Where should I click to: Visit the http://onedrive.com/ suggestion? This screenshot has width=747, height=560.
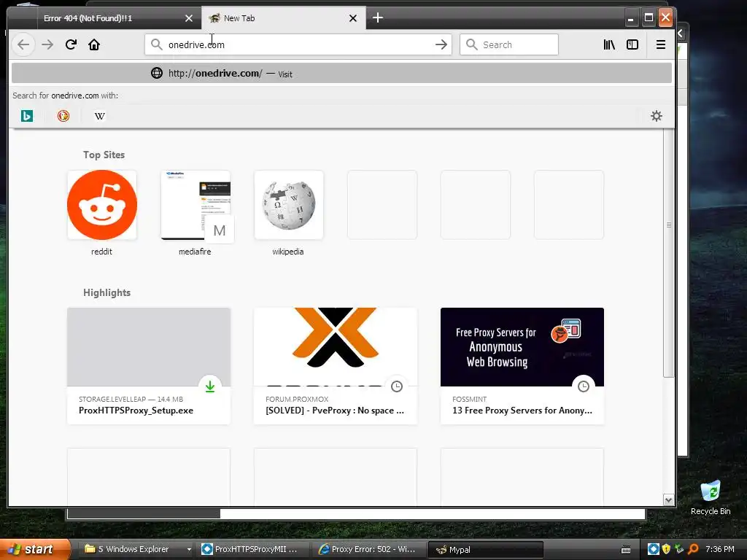[341, 74]
